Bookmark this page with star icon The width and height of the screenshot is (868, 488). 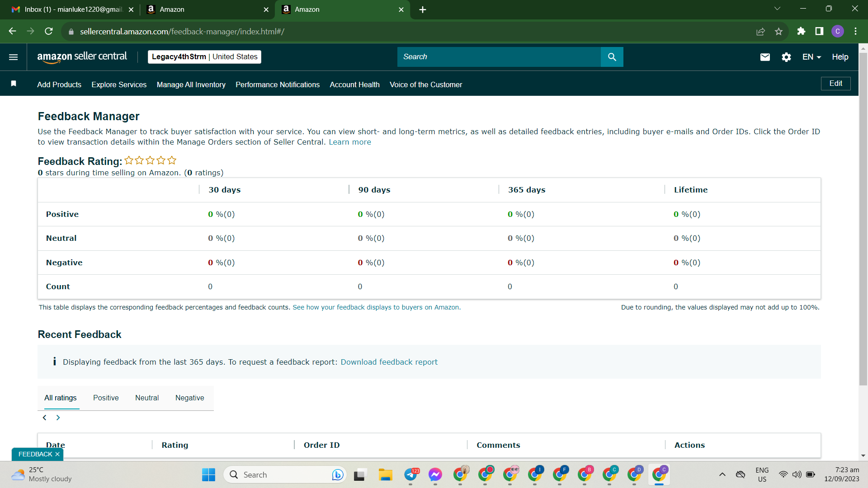[x=778, y=31]
